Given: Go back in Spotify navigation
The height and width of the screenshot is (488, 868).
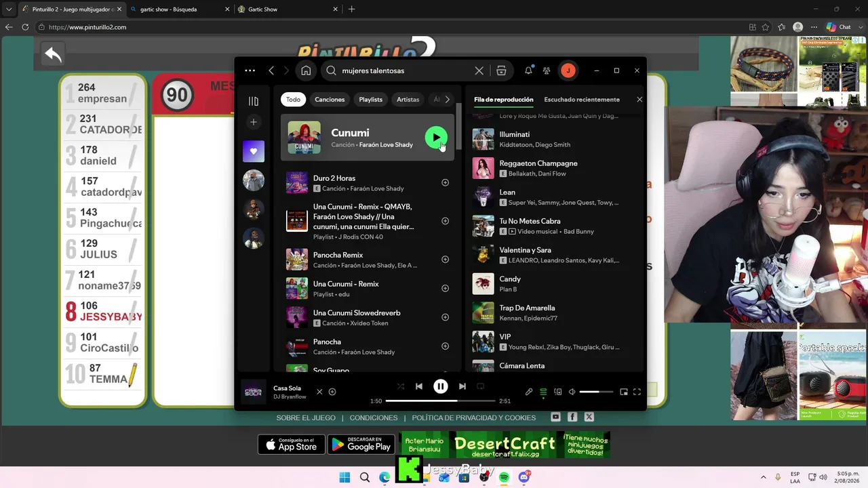Looking at the screenshot, I should point(271,70).
